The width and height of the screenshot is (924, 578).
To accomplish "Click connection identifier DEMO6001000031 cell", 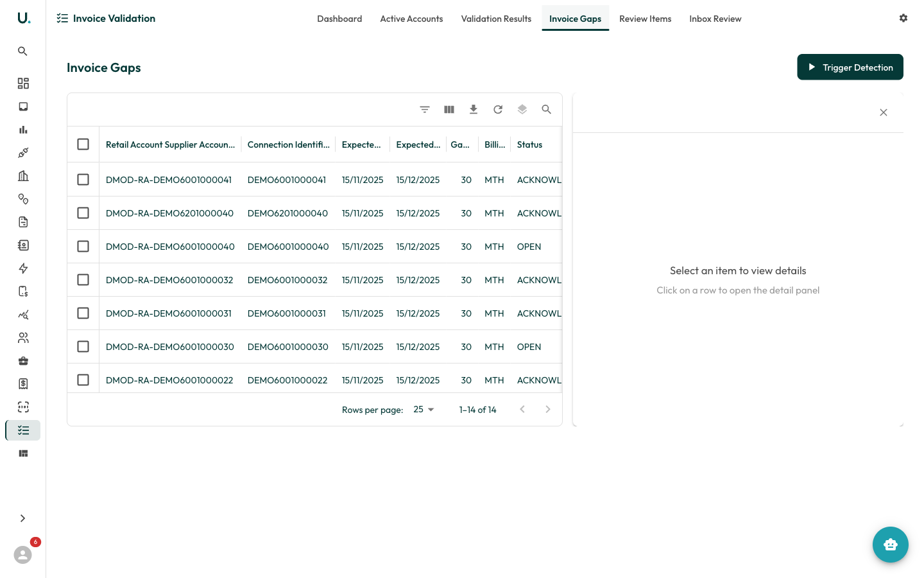I will click(x=287, y=313).
